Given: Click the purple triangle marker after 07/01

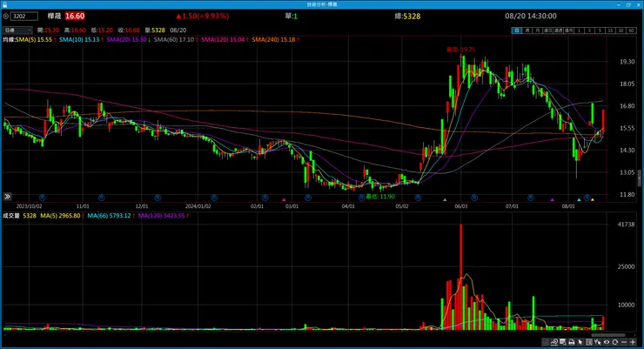Looking at the screenshot, I should [552, 200].
